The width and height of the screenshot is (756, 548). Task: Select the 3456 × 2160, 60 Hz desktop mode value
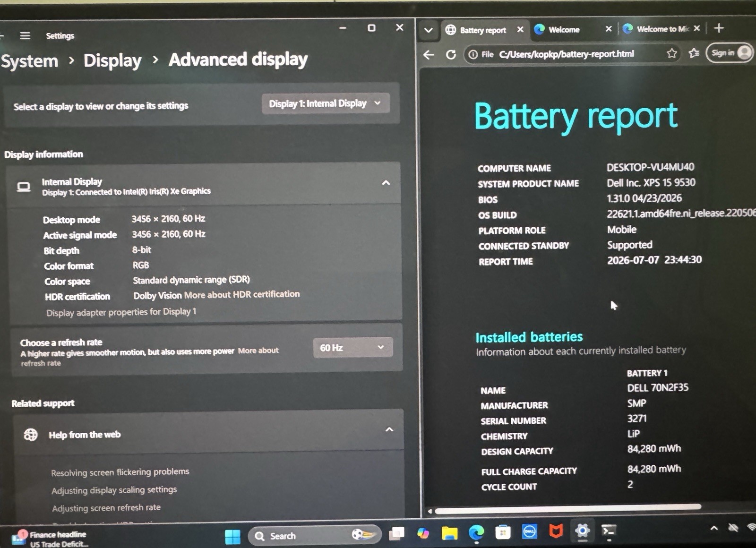(168, 219)
